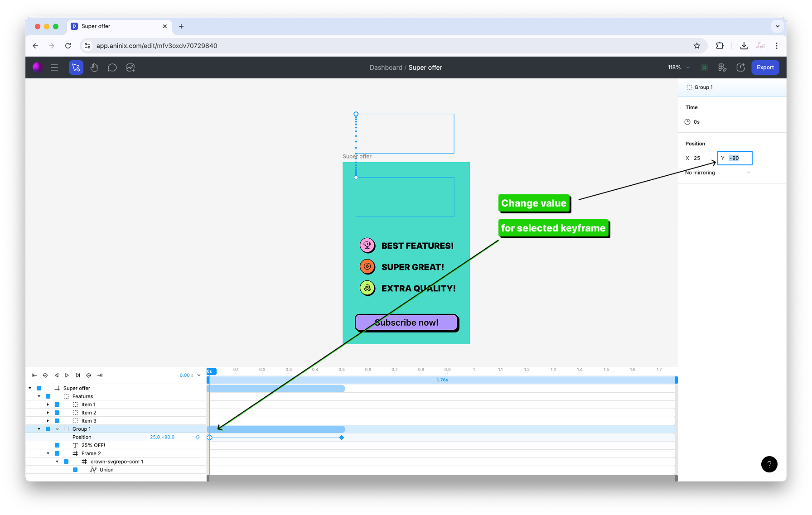Bookmark this page with the star icon
The width and height of the screenshot is (812, 515).
click(x=697, y=46)
